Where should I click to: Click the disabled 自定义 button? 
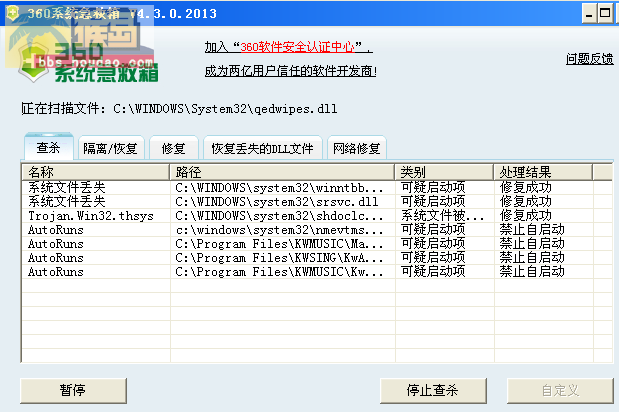(560, 390)
